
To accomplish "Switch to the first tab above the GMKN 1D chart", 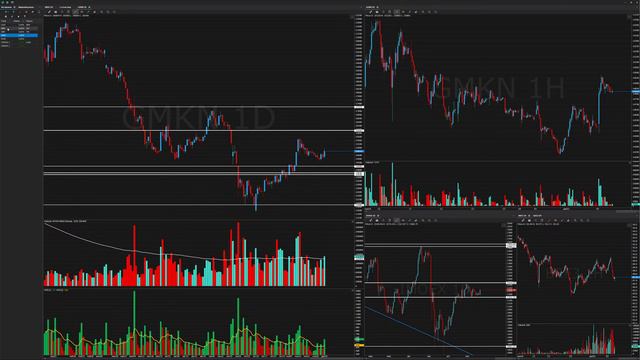I will [49, 7].
